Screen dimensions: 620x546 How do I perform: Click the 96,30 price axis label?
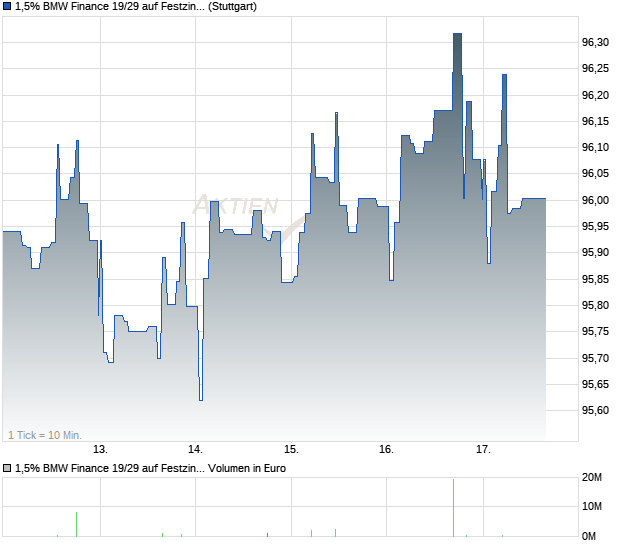pos(595,42)
